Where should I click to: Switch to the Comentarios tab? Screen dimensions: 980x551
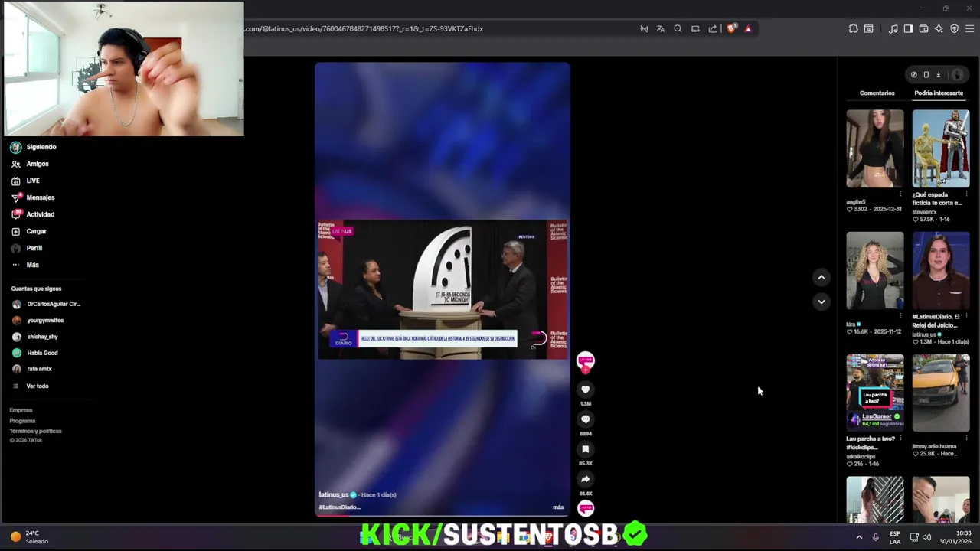[877, 93]
